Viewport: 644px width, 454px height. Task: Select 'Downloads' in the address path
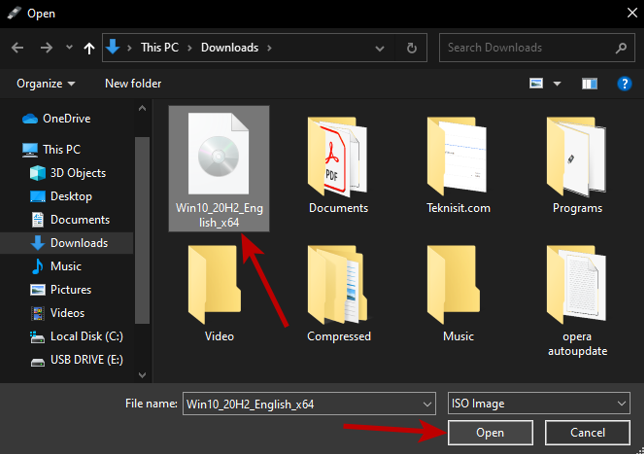pos(230,48)
